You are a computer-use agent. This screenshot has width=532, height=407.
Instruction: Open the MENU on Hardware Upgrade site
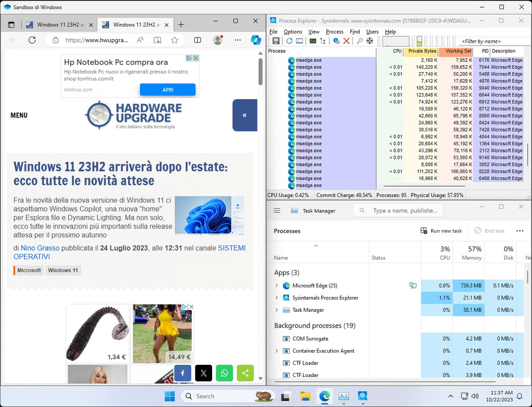coord(19,115)
